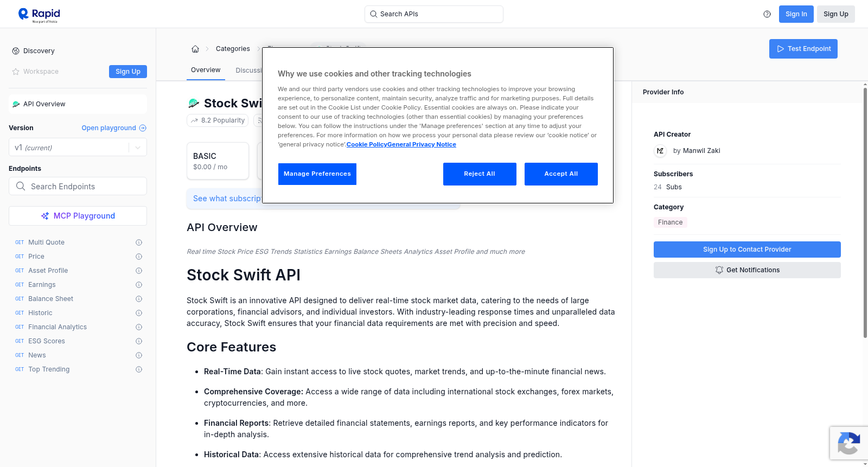868x467 pixels.
Task: Click Sign Up to Contact Provider
Action: click(747, 250)
